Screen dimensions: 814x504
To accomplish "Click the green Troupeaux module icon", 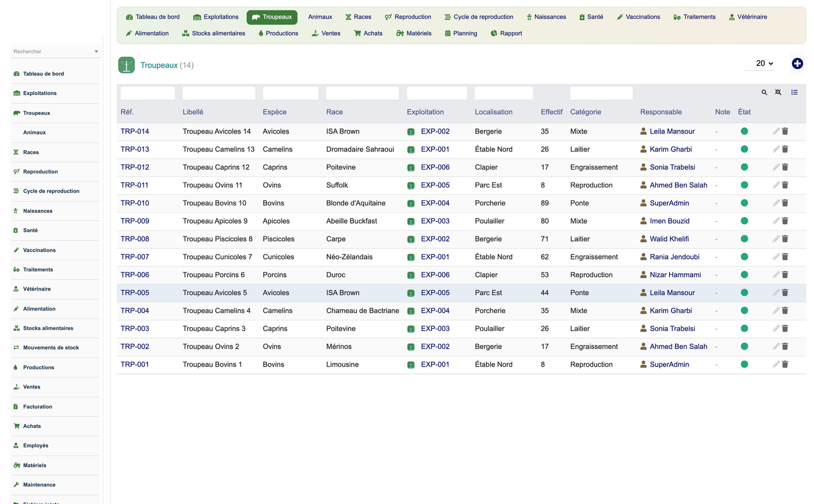I will pos(127,65).
